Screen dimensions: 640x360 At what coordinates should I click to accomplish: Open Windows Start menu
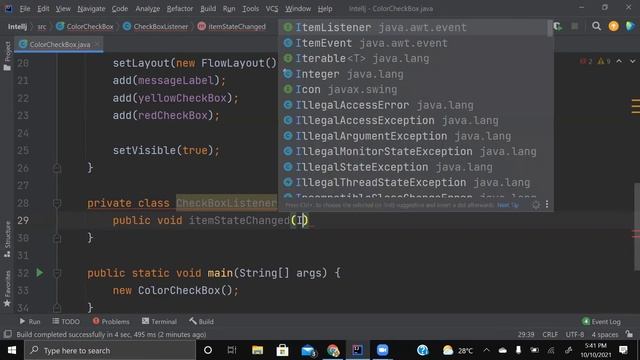(x=12, y=350)
